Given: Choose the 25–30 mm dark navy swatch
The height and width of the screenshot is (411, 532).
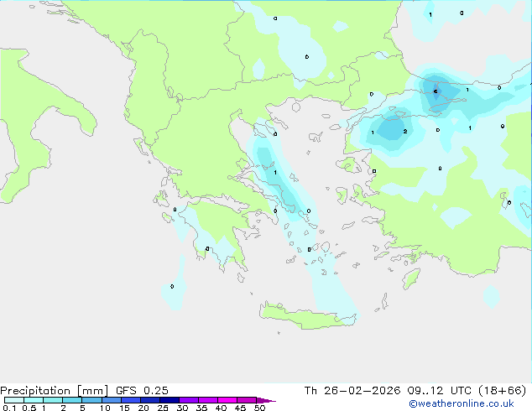Looking at the screenshot, I should pos(170,400).
